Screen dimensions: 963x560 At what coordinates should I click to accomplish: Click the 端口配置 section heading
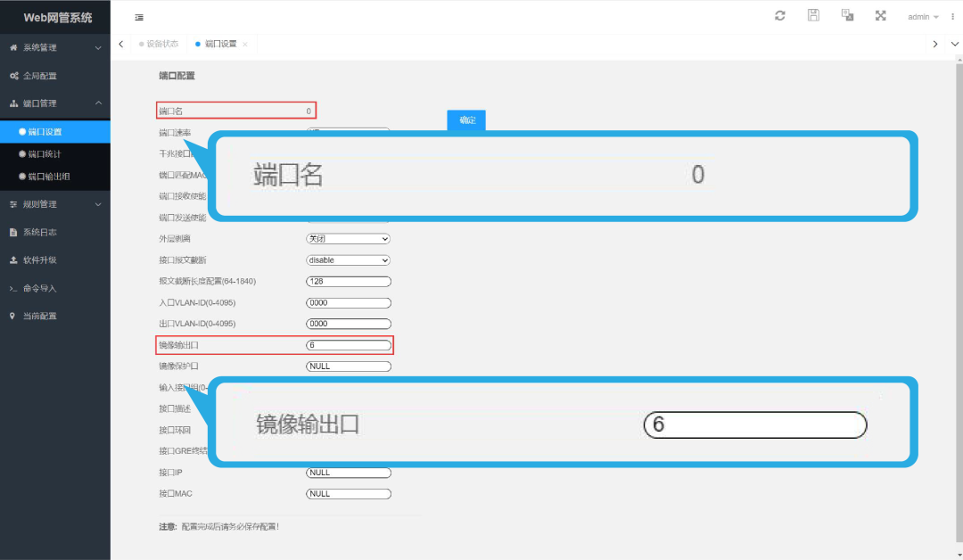coord(177,76)
